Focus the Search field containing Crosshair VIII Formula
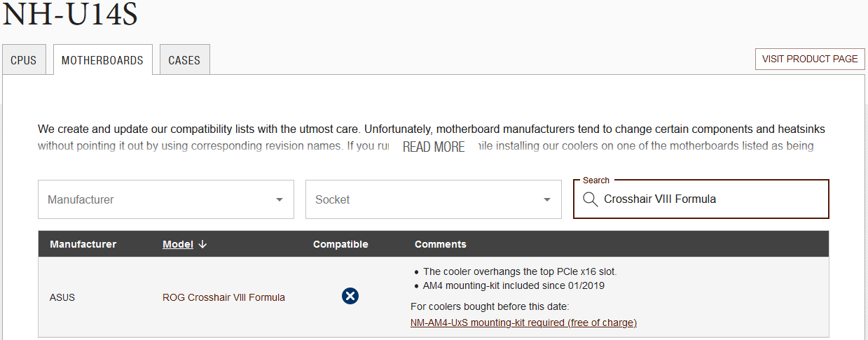 [708, 199]
